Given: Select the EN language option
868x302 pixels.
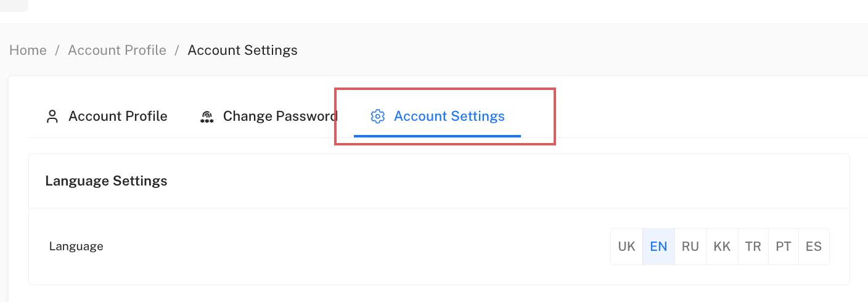Looking at the screenshot, I should (658, 247).
